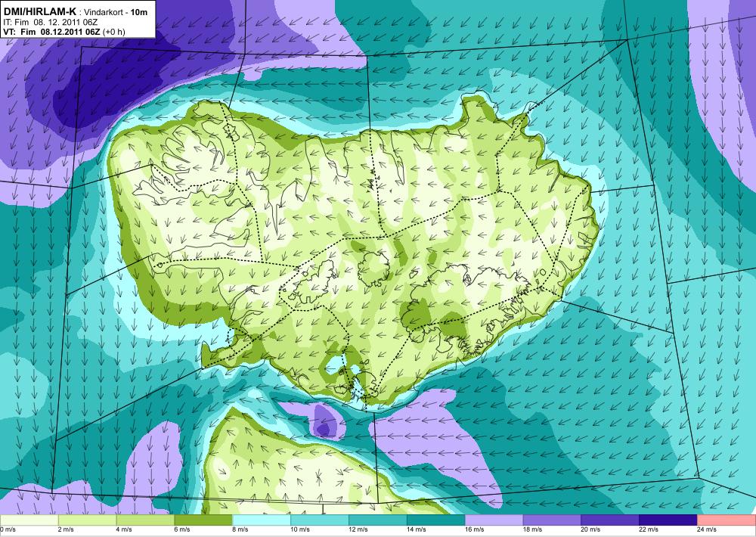
Task: Click the "8 m/s" legend label
Action: 240,529
